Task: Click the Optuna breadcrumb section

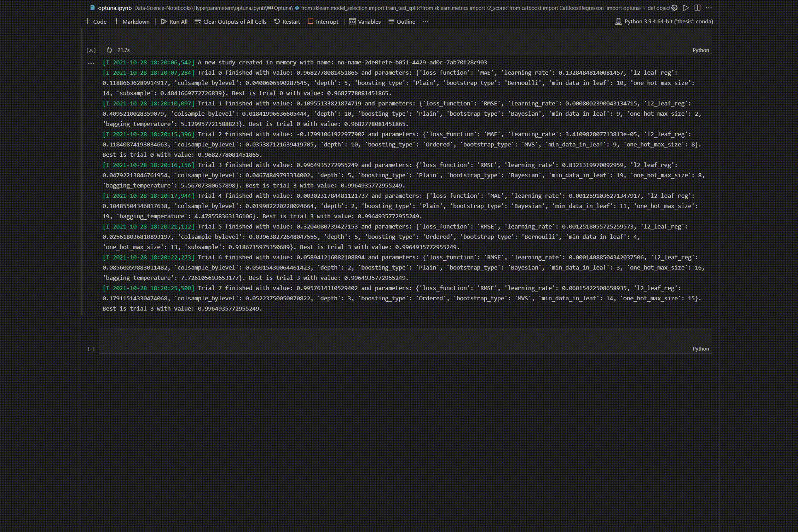Action: coord(282,8)
